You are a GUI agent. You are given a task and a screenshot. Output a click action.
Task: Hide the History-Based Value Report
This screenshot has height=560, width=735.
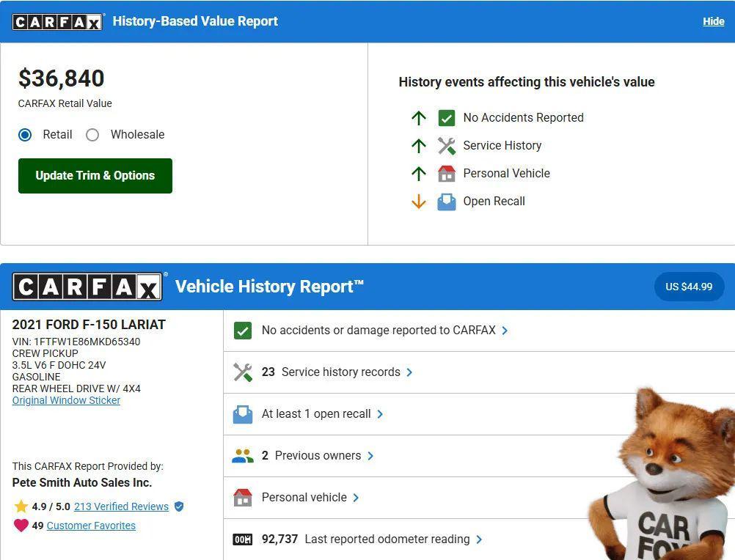click(x=712, y=21)
